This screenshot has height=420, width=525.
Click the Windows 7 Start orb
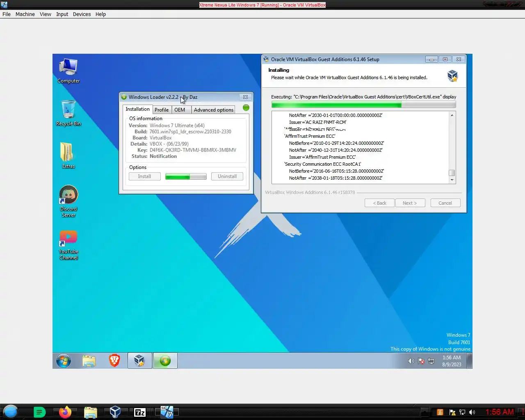(x=64, y=361)
